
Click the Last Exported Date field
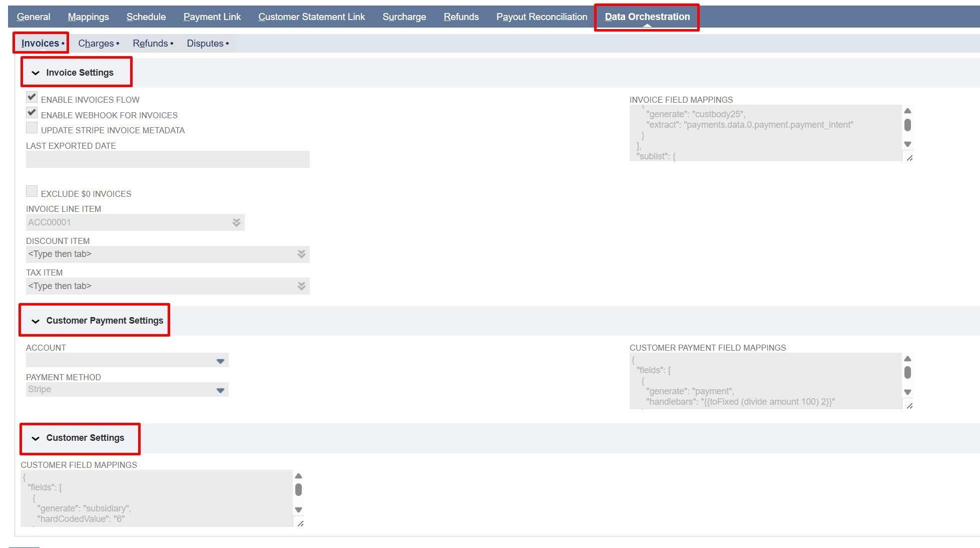168,159
